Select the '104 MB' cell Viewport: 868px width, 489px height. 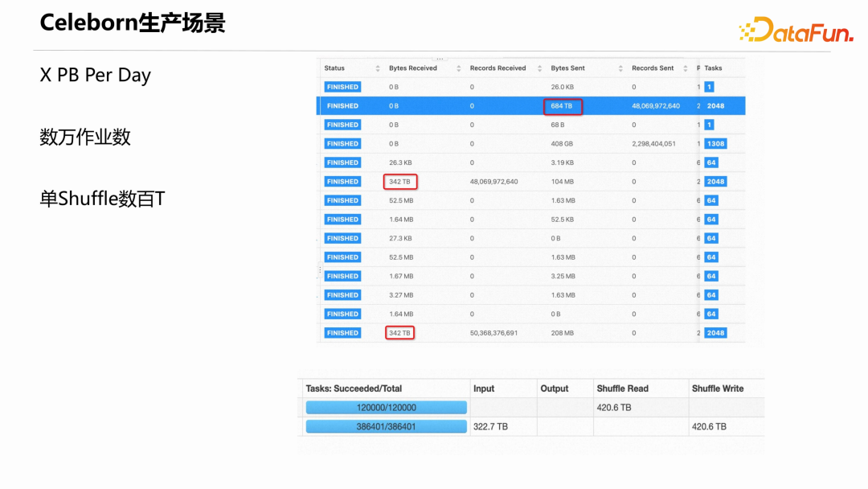(562, 182)
